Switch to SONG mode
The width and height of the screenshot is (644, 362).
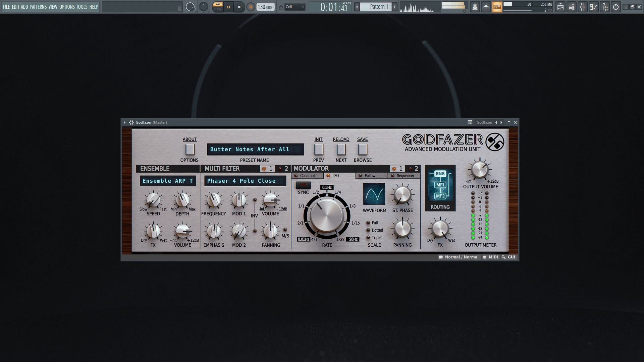[x=218, y=9]
